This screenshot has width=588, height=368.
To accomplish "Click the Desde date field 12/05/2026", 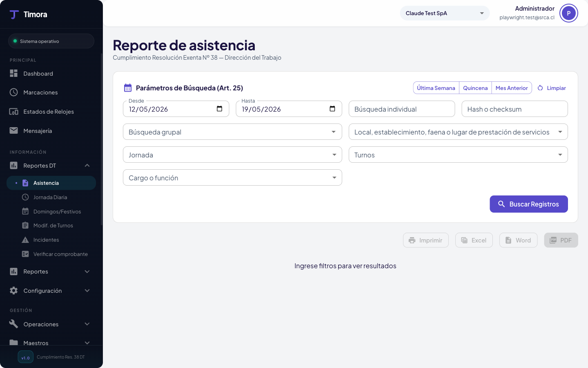I will [176, 109].
